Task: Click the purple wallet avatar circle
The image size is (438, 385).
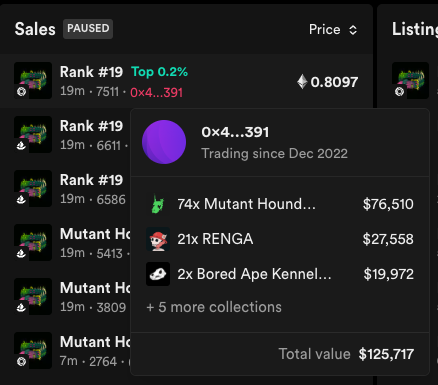Action: coord(164,142)
